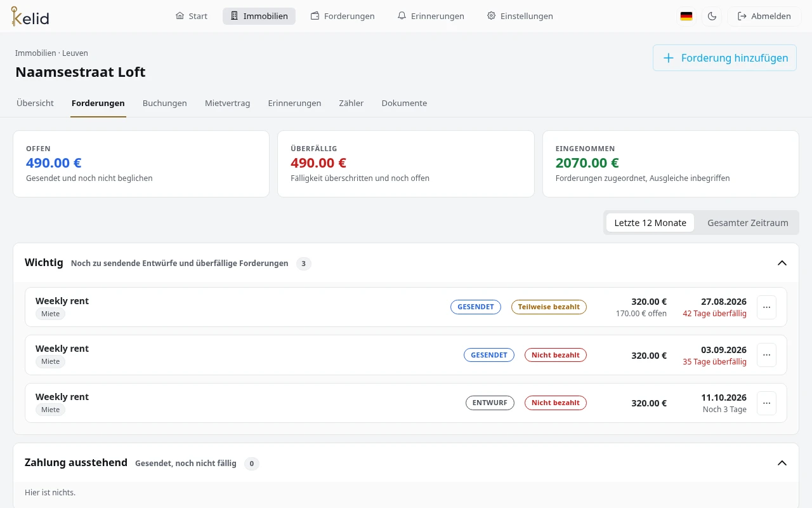Open options menu for 27.08.2026 rent claim

pos(766,307)
